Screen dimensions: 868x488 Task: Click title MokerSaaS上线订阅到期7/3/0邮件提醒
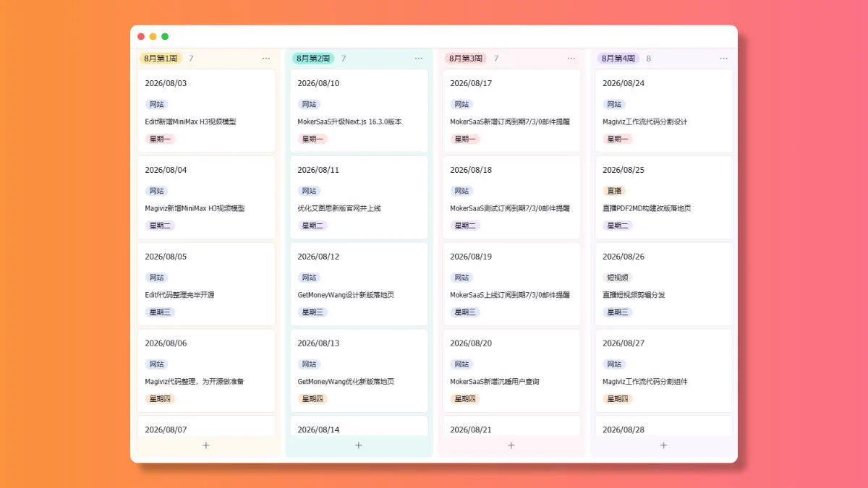tap(510, 295)
